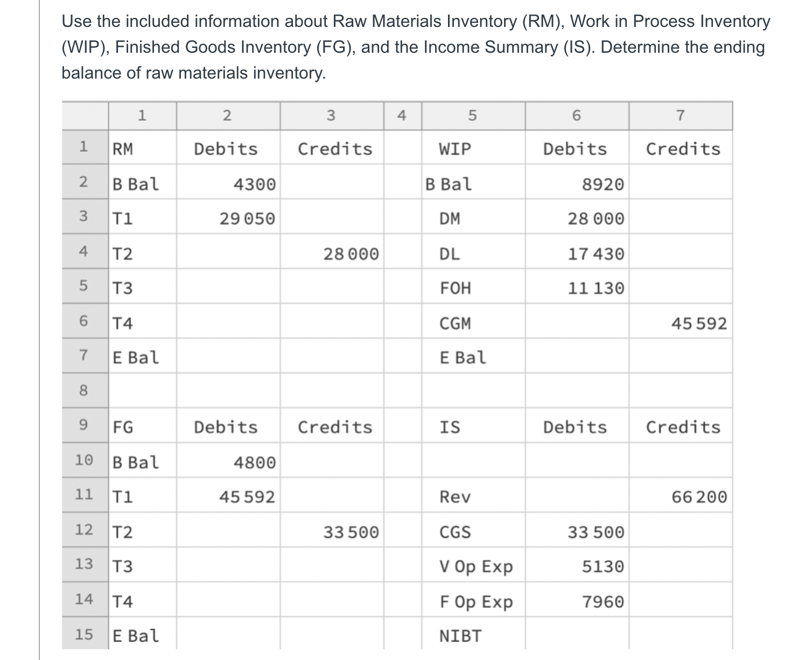Click the CGS debit 33 500
Image resolution: width=812 pixels, height=660 pixels.
(x=577, y=530)
